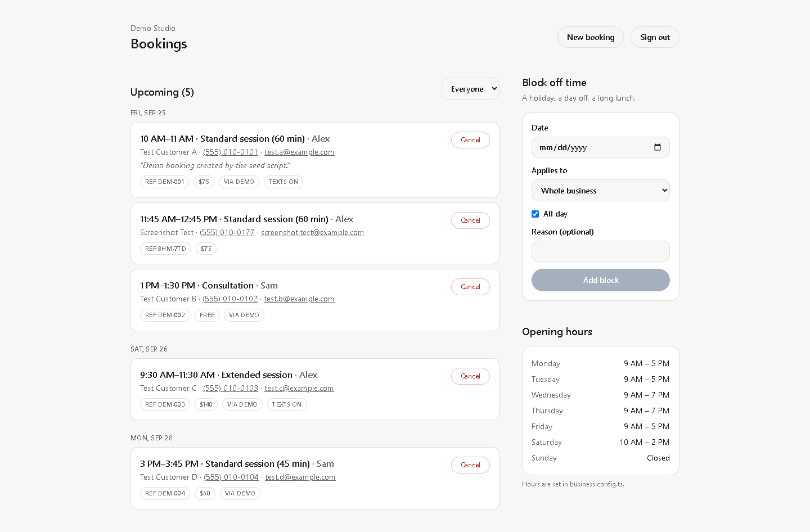The height and width of the screenshot is (532, 810).
Task: Click the Opening hours heading
Action: [557, 332]
